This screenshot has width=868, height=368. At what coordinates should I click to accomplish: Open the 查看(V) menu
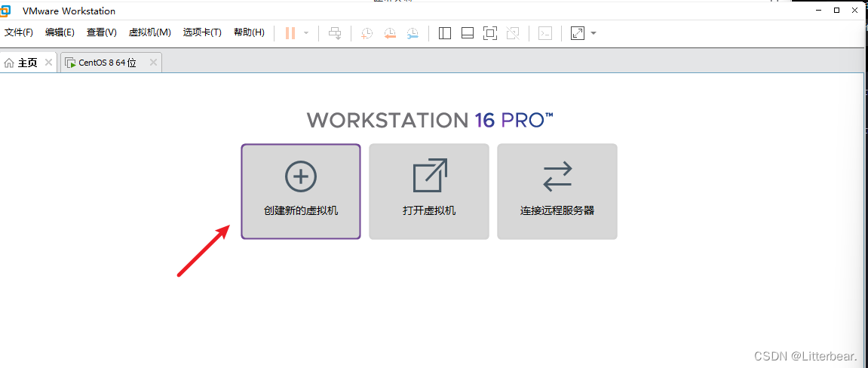[101, 32]
